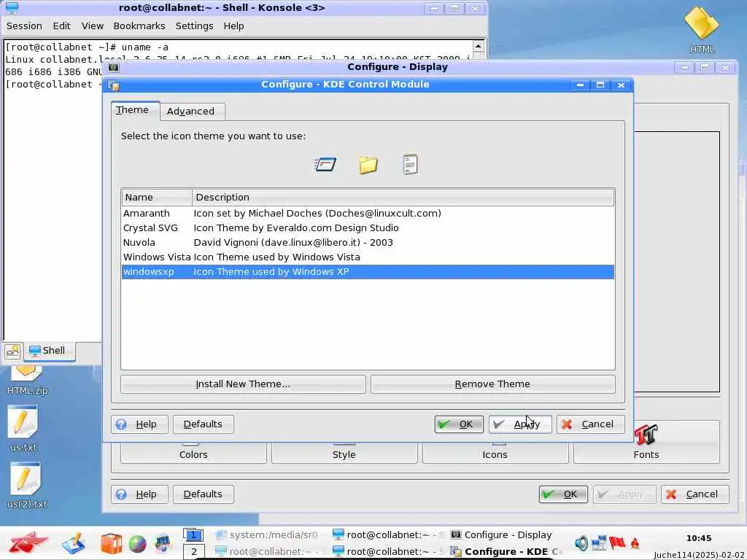747x560 pixels.
Task: Click the folder preview icon in theme dialog
Action: pos(368,165)
